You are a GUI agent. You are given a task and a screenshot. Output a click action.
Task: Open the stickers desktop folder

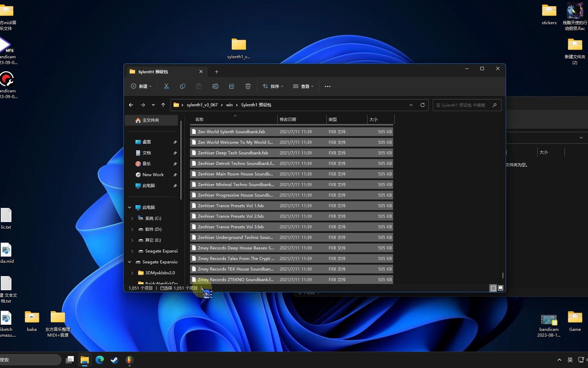(x=549, y=15)
